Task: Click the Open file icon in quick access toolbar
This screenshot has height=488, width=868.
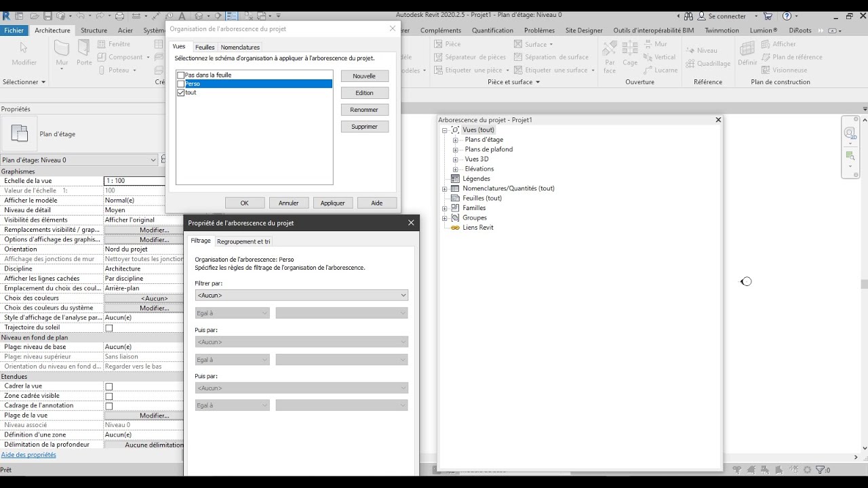Action: tap(35, 16)
